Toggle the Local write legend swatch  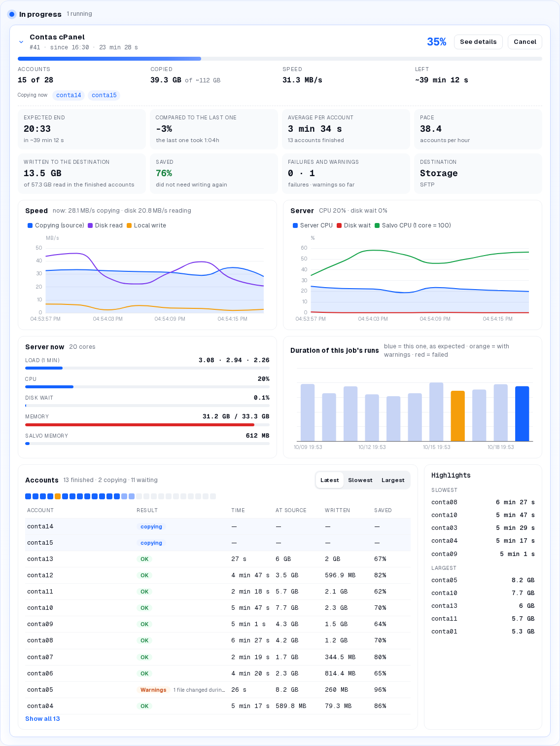pyautogui.click(x=129, y=225)
